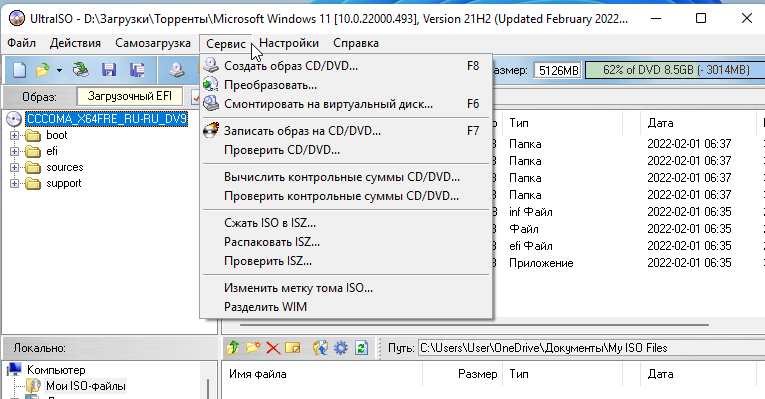
Task: Close the Сервис menu via its title
Action: pyautogui.click(x=225, y=43)
